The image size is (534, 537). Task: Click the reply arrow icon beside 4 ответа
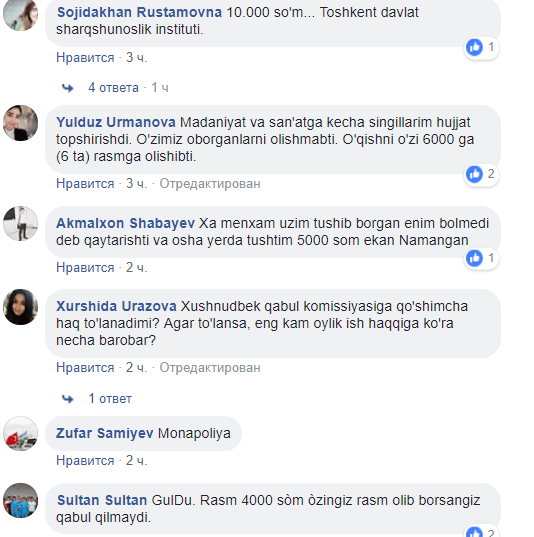tap(68, 88)
